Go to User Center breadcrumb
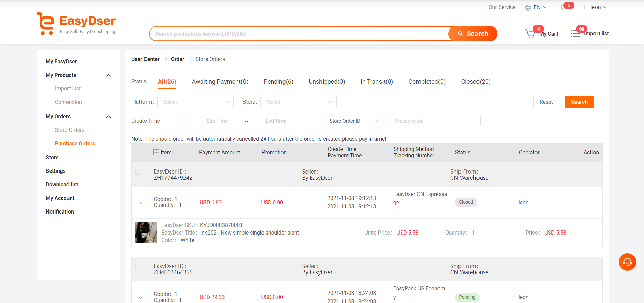644x303 pixels. [x=145, y=59]
